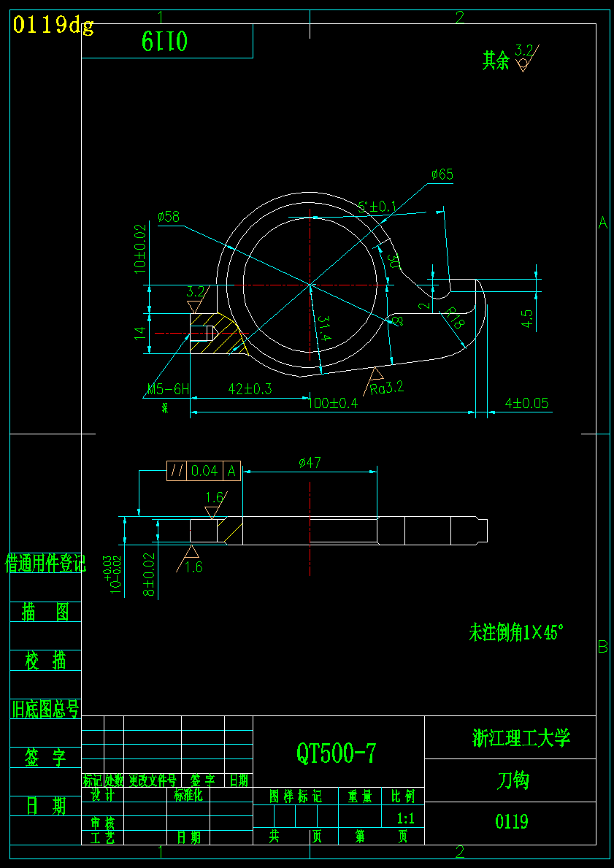This screenshot has width=614, height=868.
Task: Select the vertical 10±0.02 dimension text
Action: tap(139, 249)
